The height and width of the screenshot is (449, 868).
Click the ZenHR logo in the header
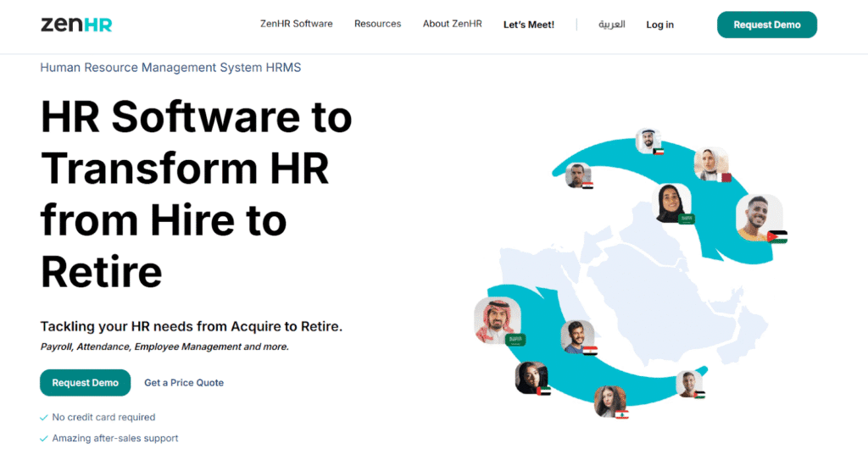(76, 25)
